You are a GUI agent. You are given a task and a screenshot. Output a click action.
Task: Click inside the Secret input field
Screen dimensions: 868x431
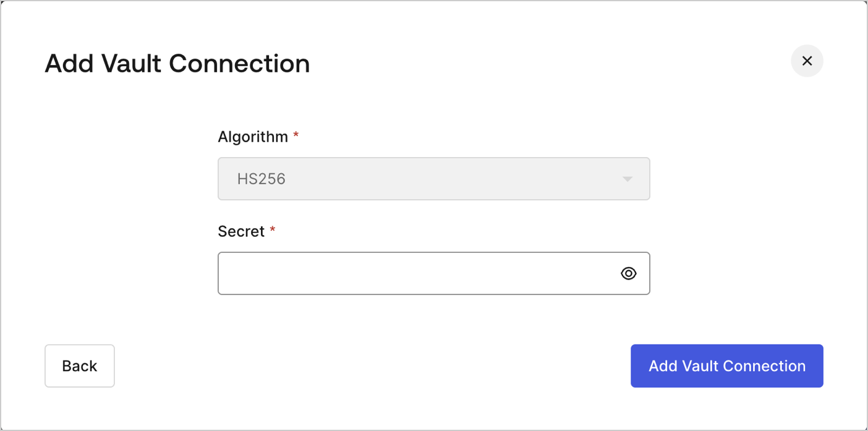(402, 273)
